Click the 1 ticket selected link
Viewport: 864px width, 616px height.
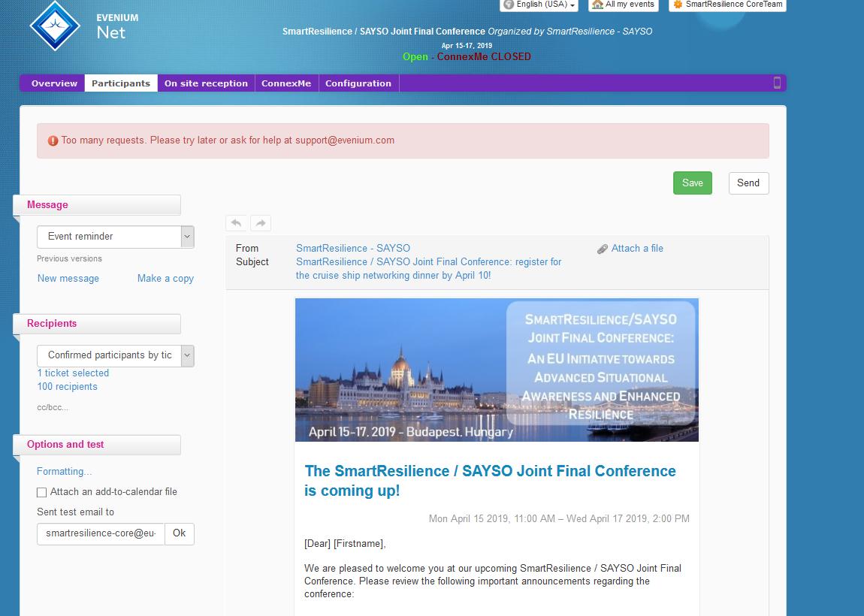[73, 373]
